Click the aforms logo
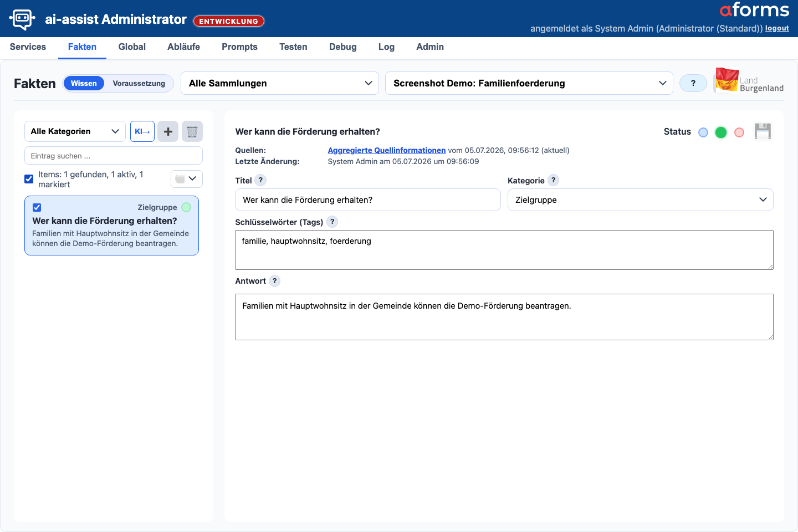 [754, 10]
